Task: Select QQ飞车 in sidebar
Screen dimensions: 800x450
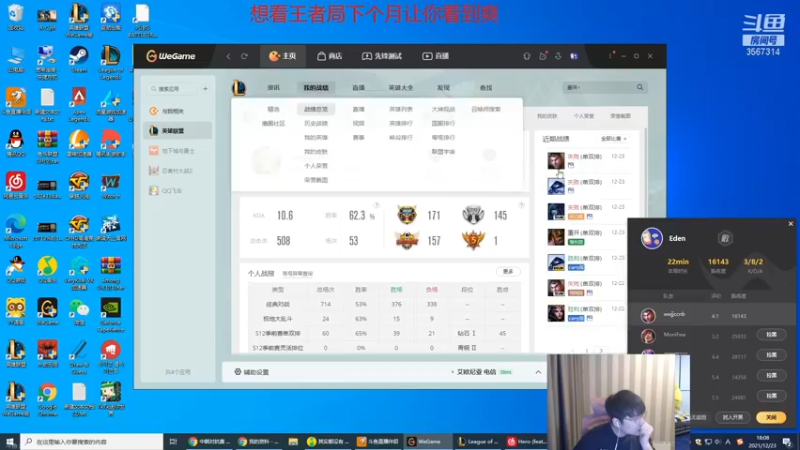Action: (177, 190)
